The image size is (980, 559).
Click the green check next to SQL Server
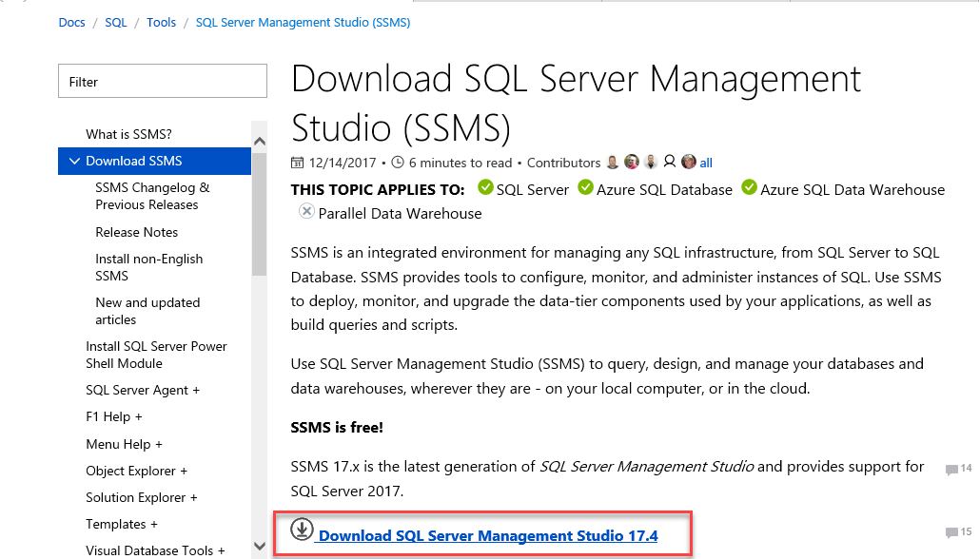coord(485,188)
